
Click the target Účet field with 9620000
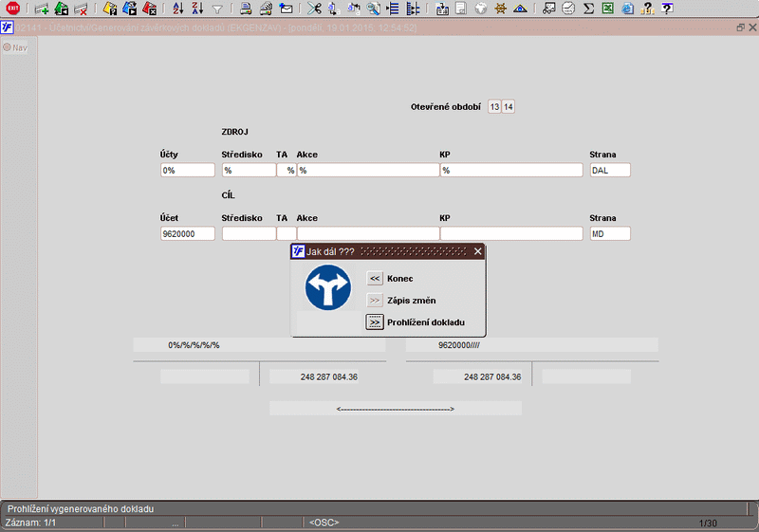pyautogui.click(x=188, y=233)
